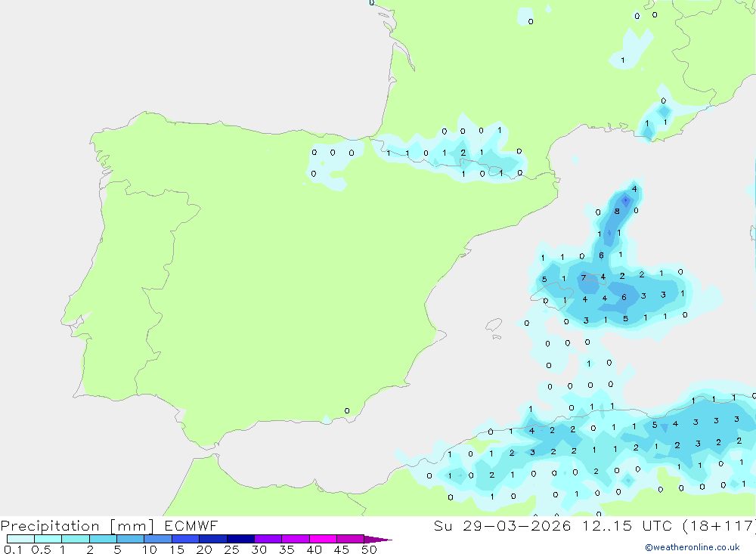The height and width of the screenshot is (554, 756).
Task: Click the 0.1–0.5 mm legend color swatch
Action: [x=20, y=539]
